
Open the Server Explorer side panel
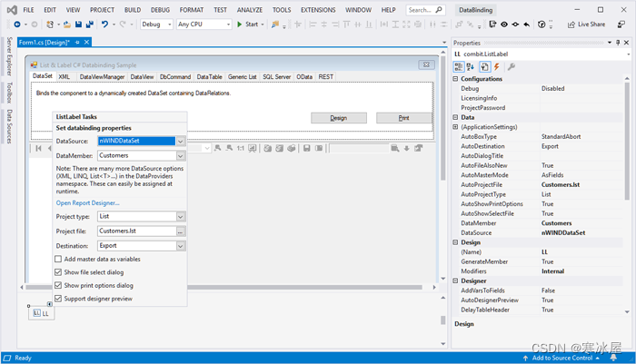[9, 56]
